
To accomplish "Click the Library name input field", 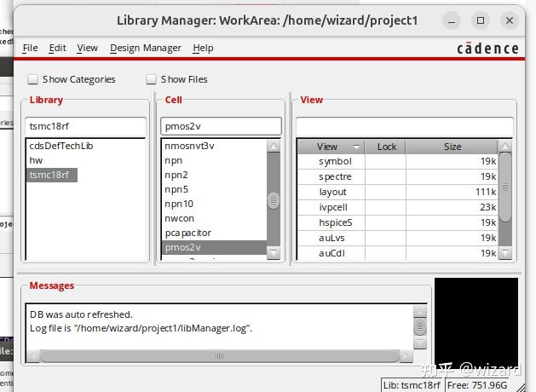I will coord(85,126).
